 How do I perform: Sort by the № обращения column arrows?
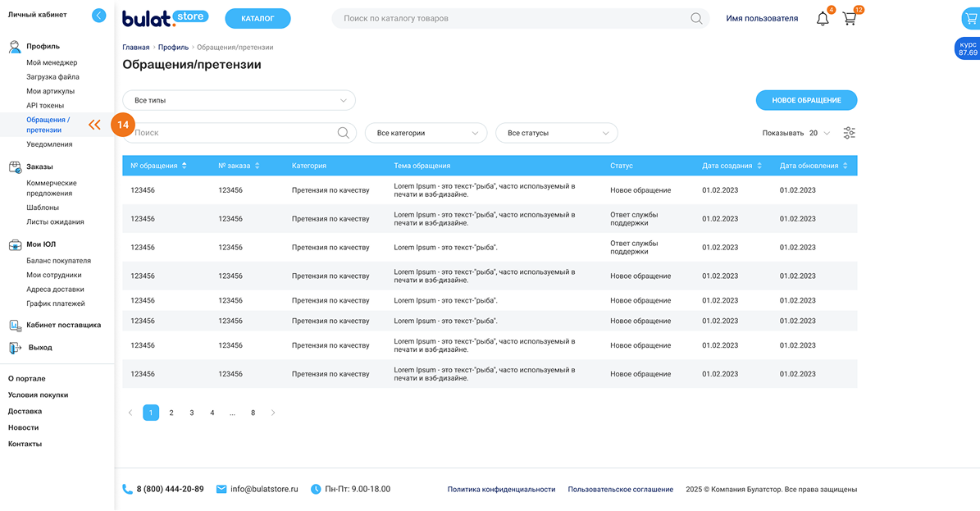pyautogui.click(x=185, y=166)
